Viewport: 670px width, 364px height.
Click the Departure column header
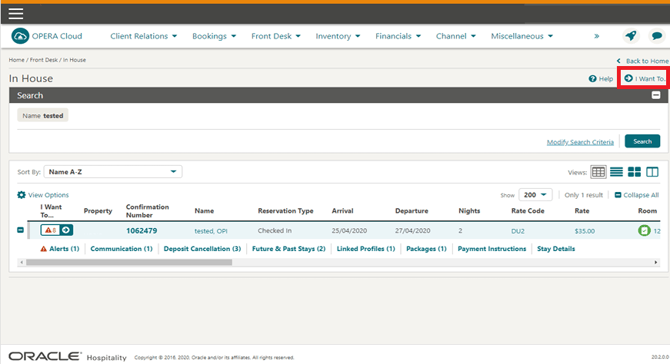coord(411,211)
